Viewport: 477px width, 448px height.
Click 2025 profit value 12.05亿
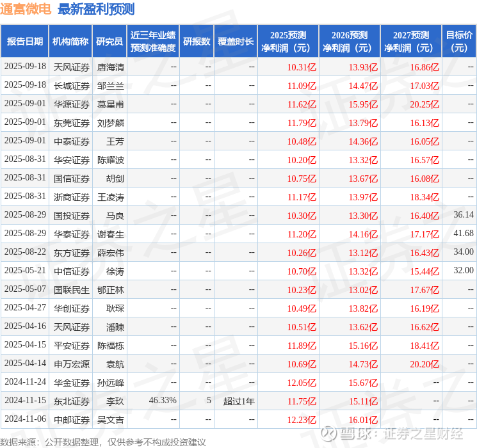click(x=302, y=383)
